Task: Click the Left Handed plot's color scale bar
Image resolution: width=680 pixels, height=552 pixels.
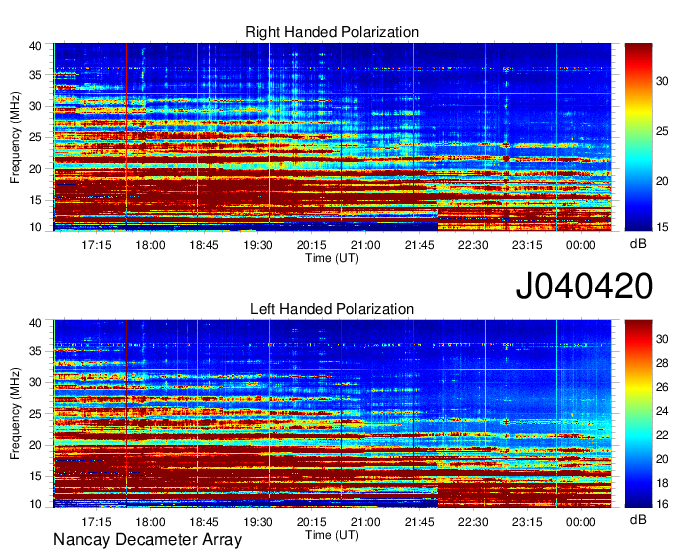Action: (x=638, y=414)
